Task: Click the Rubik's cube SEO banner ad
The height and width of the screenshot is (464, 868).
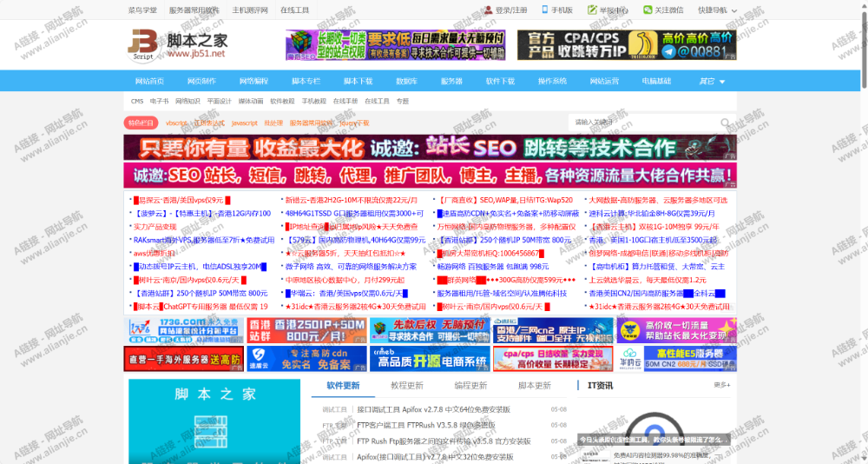Action: point(395,45)
